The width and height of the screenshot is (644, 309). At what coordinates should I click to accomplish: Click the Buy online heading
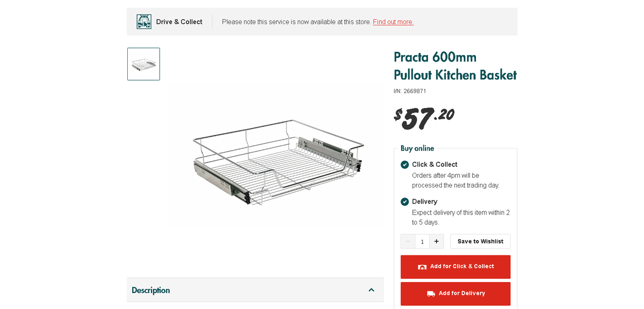tap(417, 148)
